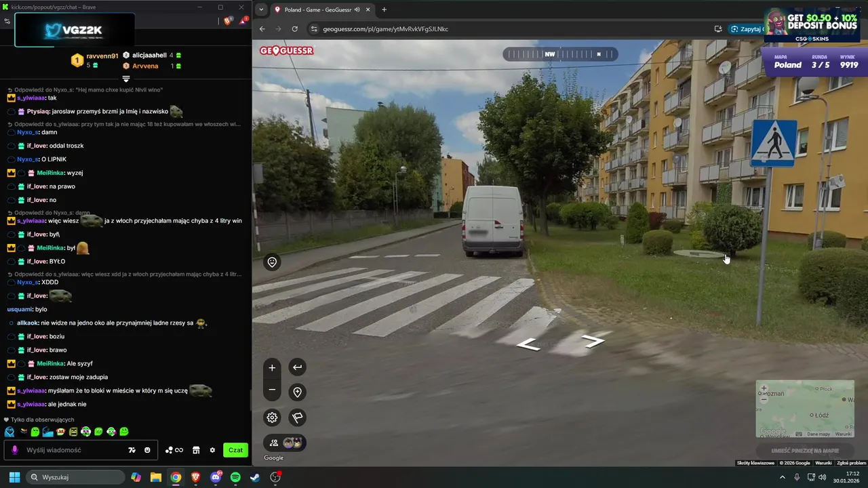Click username usquami in chat
Screen dimensions: 868x488
20,309
